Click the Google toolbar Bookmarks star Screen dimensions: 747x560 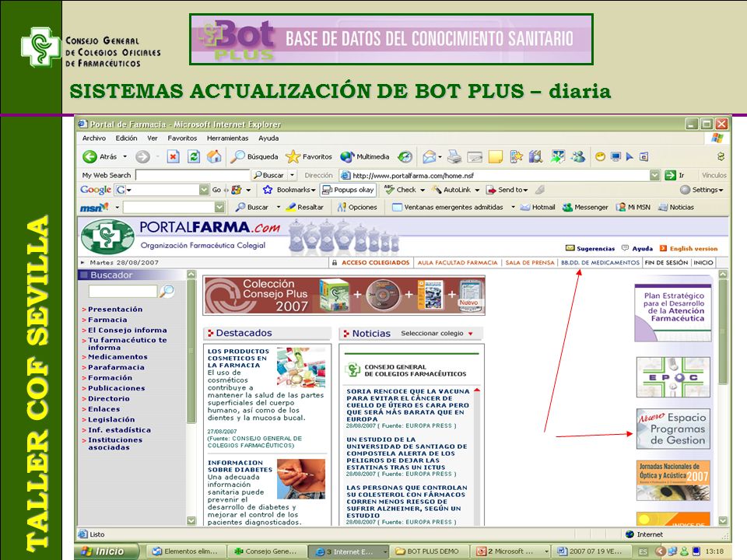tap(268, 190)
